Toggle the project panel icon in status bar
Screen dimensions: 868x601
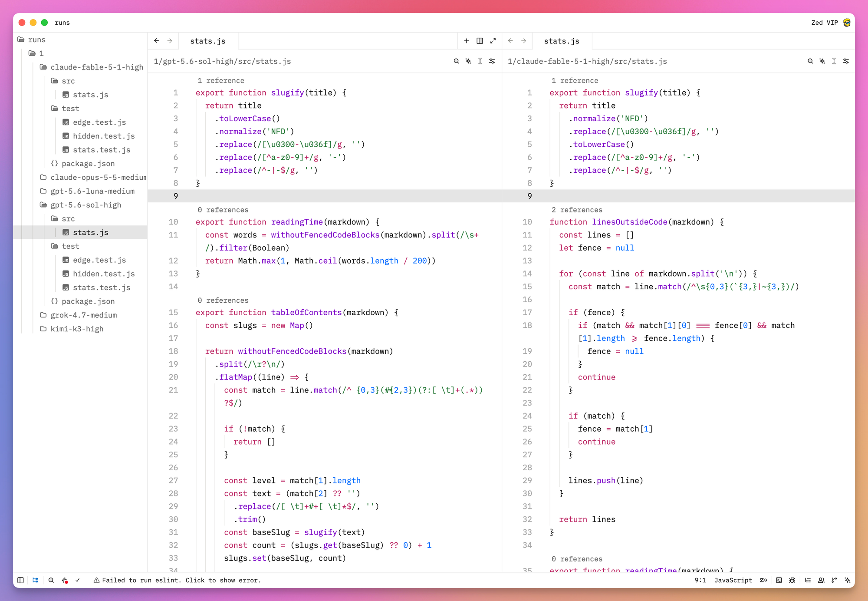[x=36, y=580]
